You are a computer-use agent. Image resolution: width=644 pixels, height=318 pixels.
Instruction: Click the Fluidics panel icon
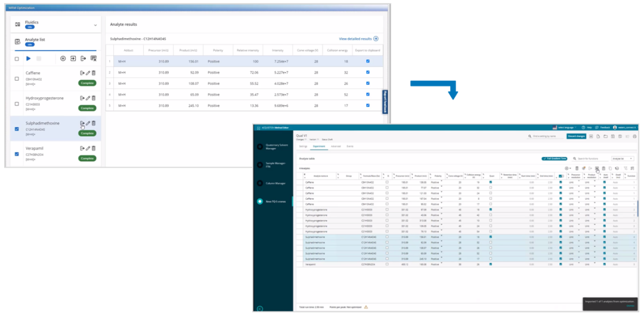click(17, 24)
